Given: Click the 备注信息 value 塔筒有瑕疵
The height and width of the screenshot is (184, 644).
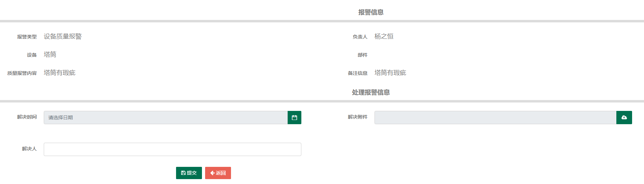Looking at the screenshot, I should (390, 73).
